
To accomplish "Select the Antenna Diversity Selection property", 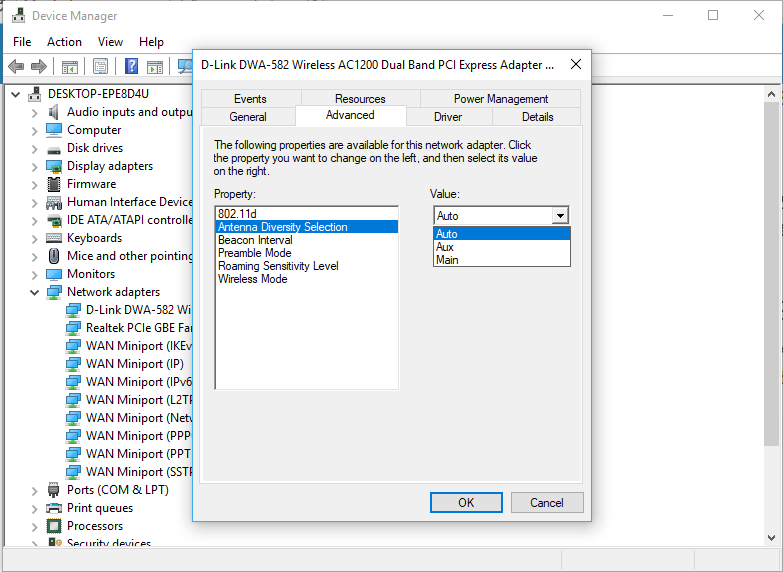I will point(307,227).
